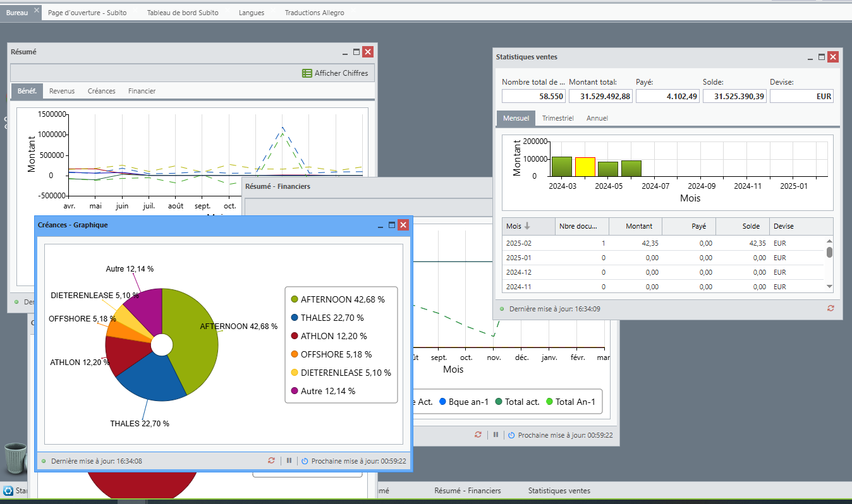This screenshot has height=504, width=852.
Task: Pause auto-update in Résumé - Financiers window
Action: (x=496, y=435)
